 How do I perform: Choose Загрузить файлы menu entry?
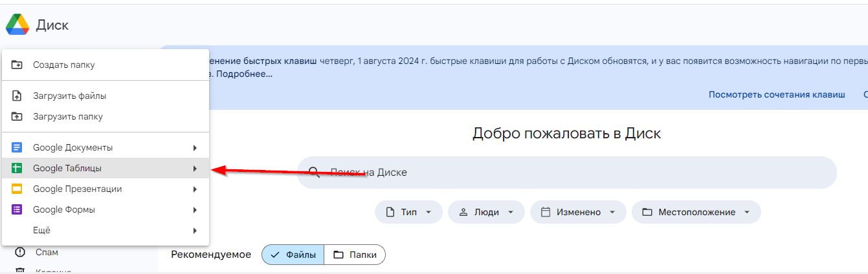pos(106,96)
